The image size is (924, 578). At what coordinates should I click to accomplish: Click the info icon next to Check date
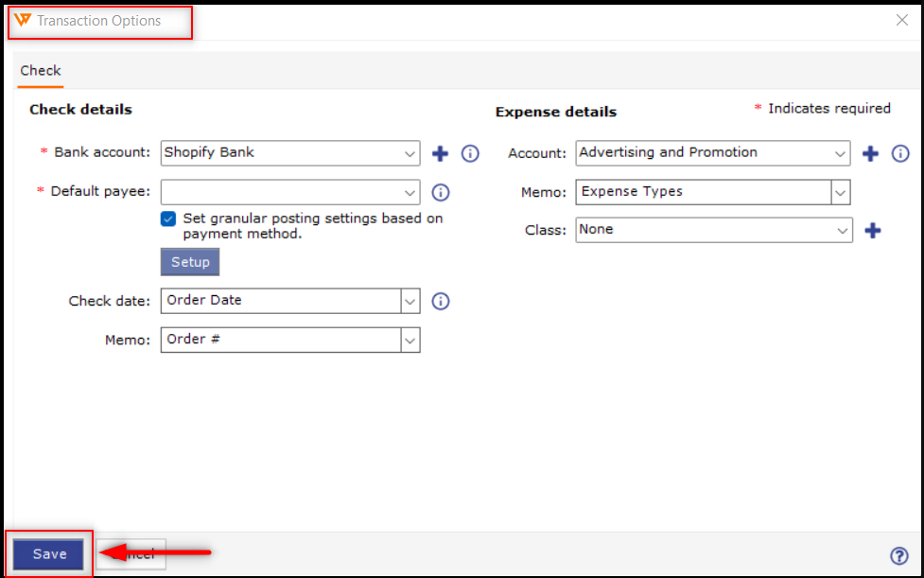(440, 301)
